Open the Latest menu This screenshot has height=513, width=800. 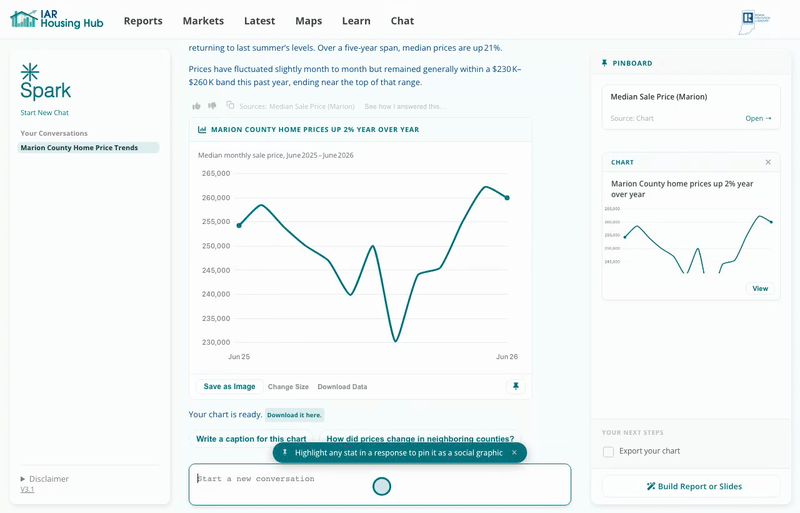tap(259, 21)
